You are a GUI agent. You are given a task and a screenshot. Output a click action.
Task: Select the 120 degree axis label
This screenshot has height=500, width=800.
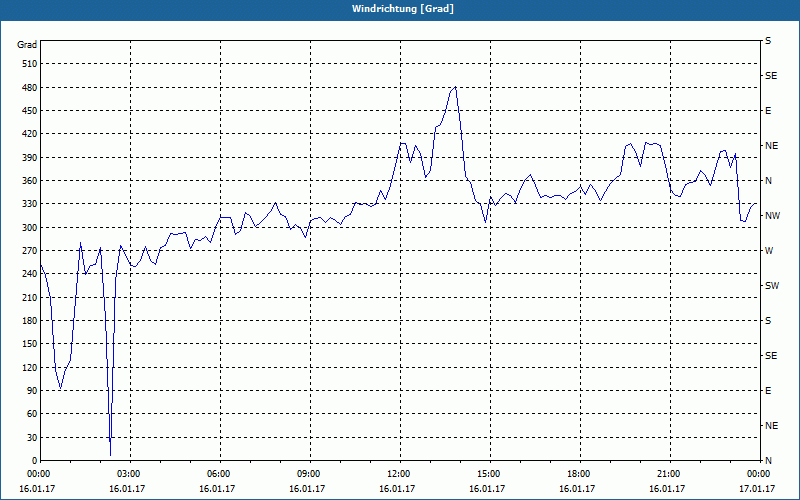tap(30, 367)
